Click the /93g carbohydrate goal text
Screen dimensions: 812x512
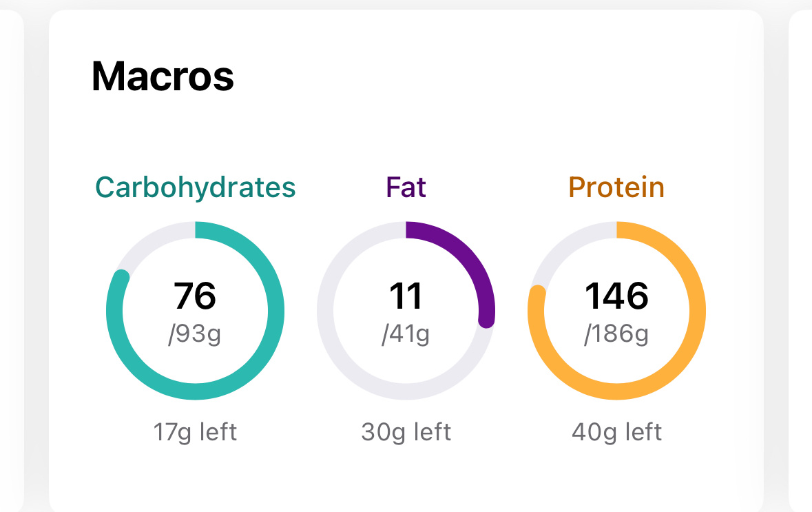tap(195, 334)
